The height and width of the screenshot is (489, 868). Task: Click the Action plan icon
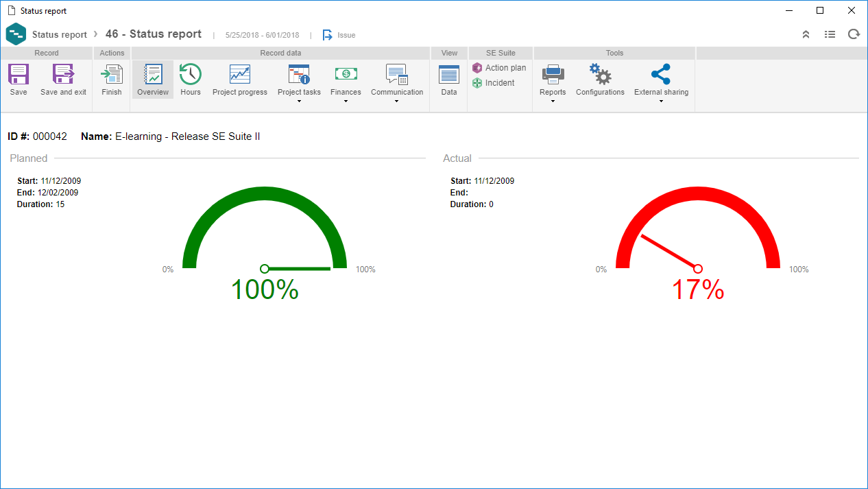coord(477,68)
